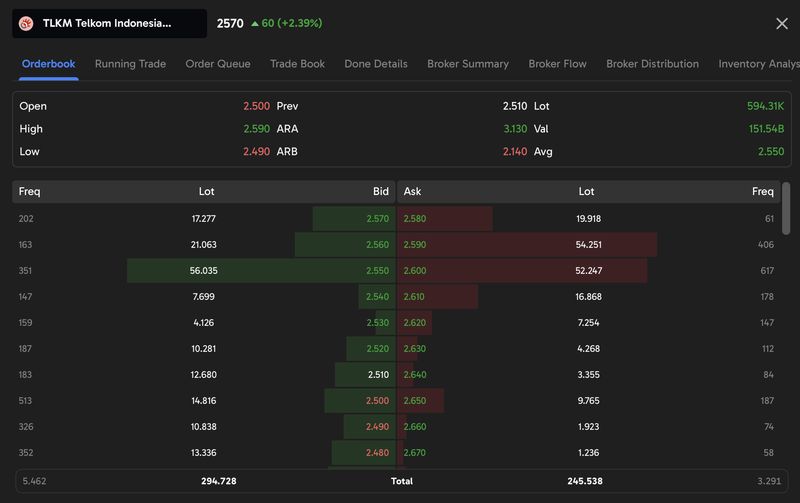The height and width of the screenshot is (503, 800).
Task: Select ask price 2.650
Action: click(415, 400)
